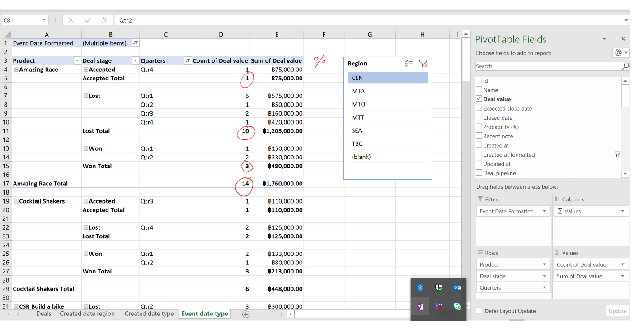Click the magnifier icon in field search

pos(625,66)
